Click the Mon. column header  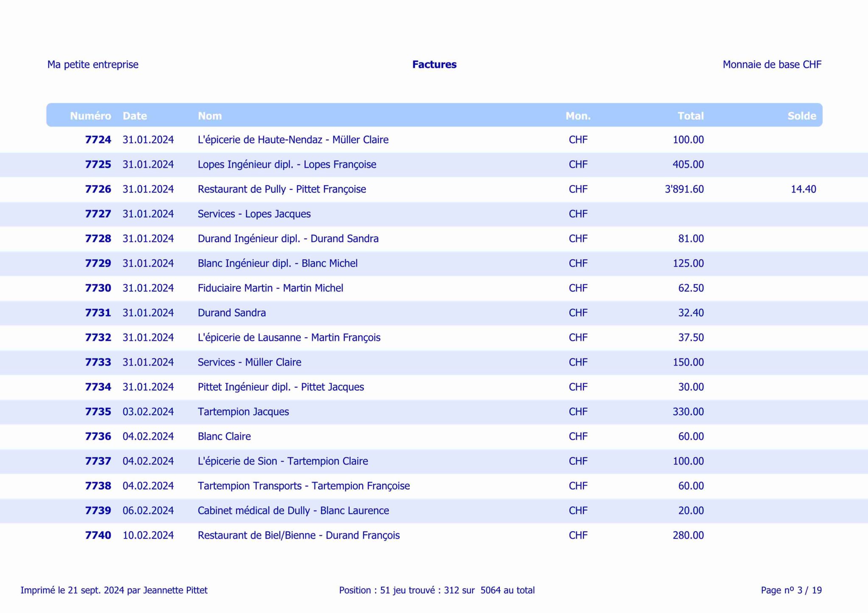point(578,116)
